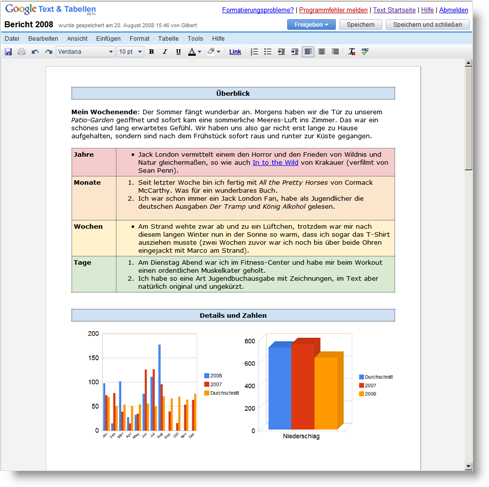Click the Mein Wochenende bold text
Image resolution: width=489 pixels, height=487 pixels.
coord(104,112)
